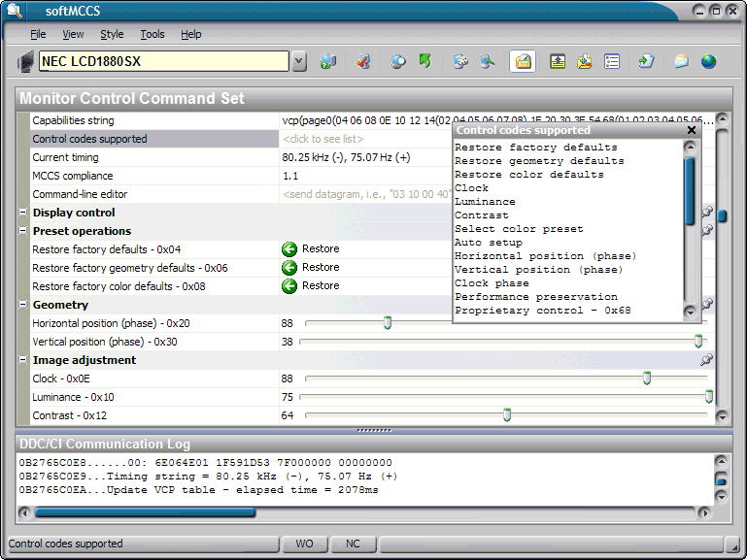Click the pin icon on Geometry row

[707, 304]
